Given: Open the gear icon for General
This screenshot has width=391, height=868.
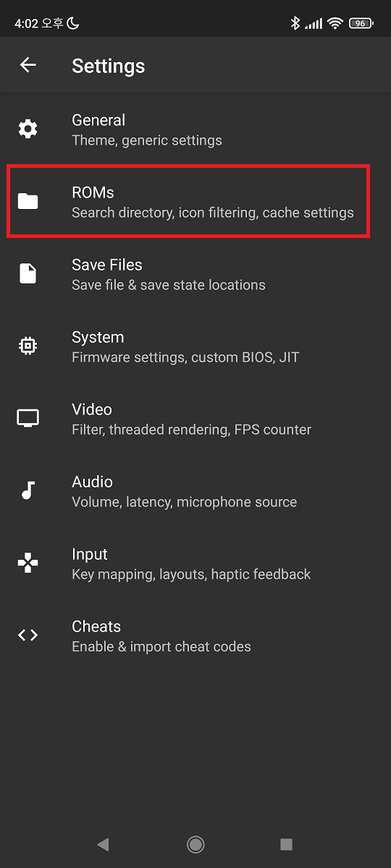Looking at the screenshot, I should [x=28, y=129].
